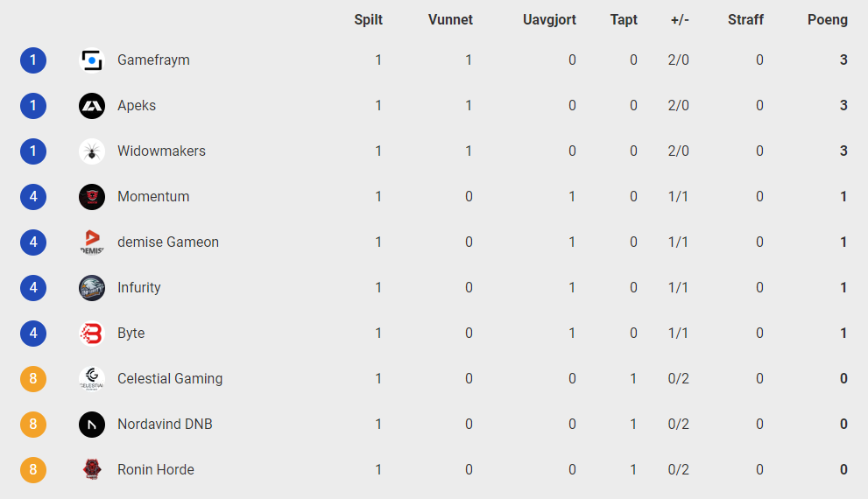
Task: Click the Byte team logo
Action: [92, 333]
